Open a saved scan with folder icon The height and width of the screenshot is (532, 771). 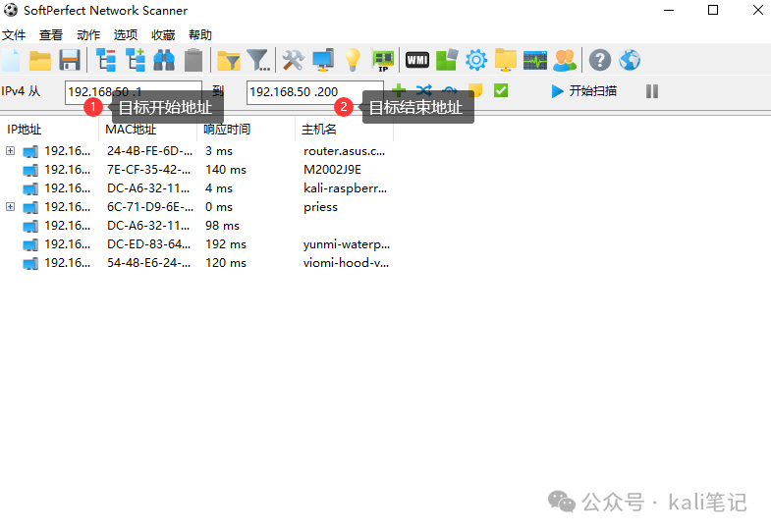(x=40, y=61)
